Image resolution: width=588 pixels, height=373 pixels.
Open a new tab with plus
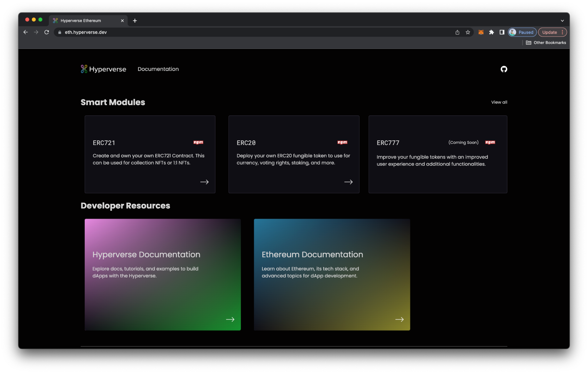(135, 21)
